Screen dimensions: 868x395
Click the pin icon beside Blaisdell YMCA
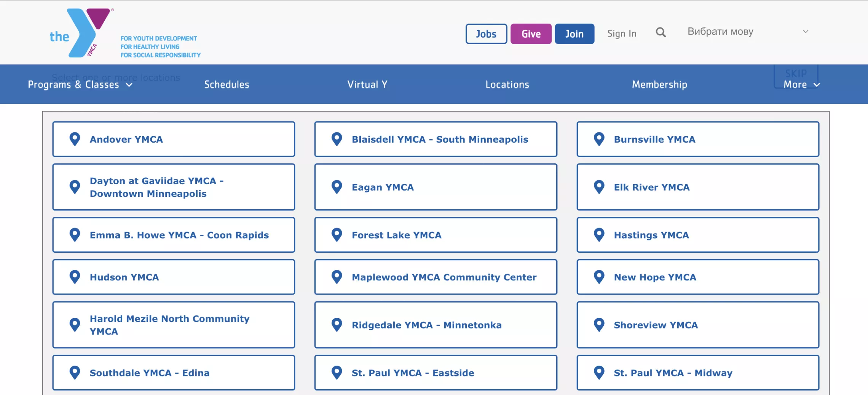click(337, 139)
